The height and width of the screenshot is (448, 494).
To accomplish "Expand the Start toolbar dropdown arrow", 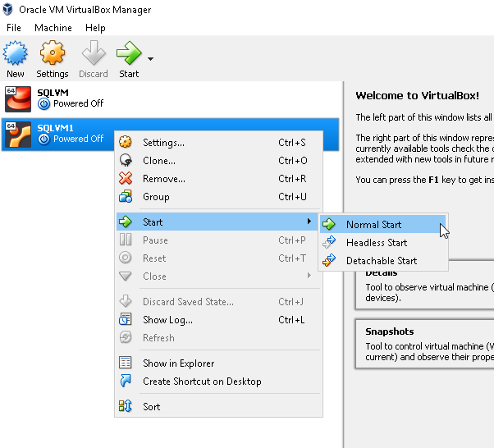I will [150, 59].
